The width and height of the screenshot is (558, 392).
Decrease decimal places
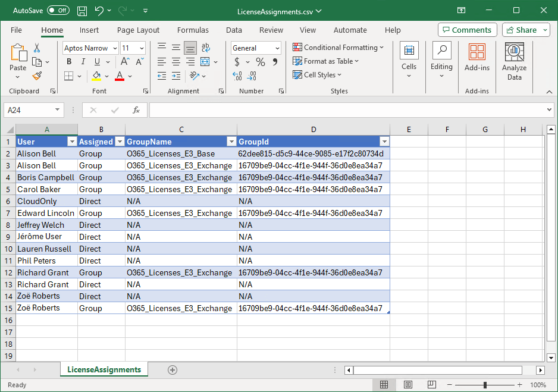[252, 76]
